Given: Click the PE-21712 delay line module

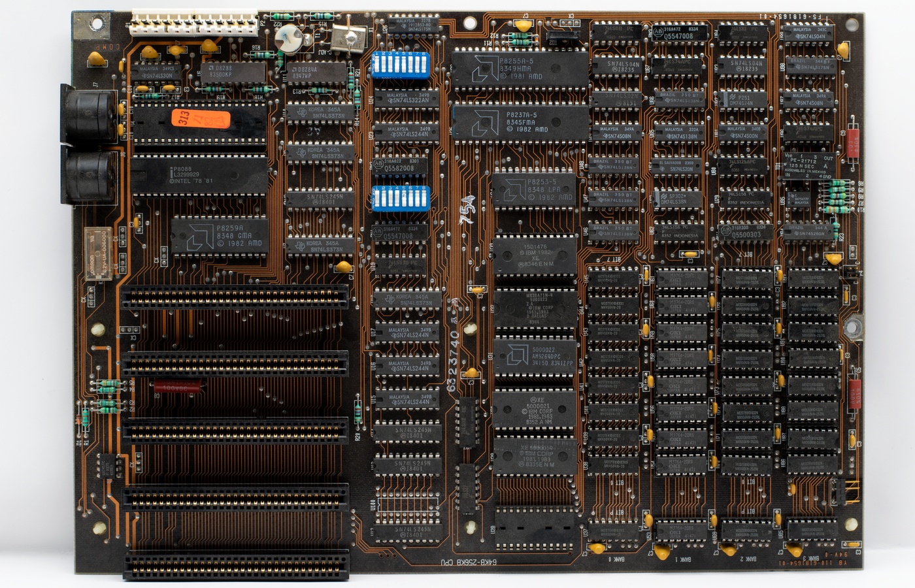Looking at the screenshot, I should [809, 167].
